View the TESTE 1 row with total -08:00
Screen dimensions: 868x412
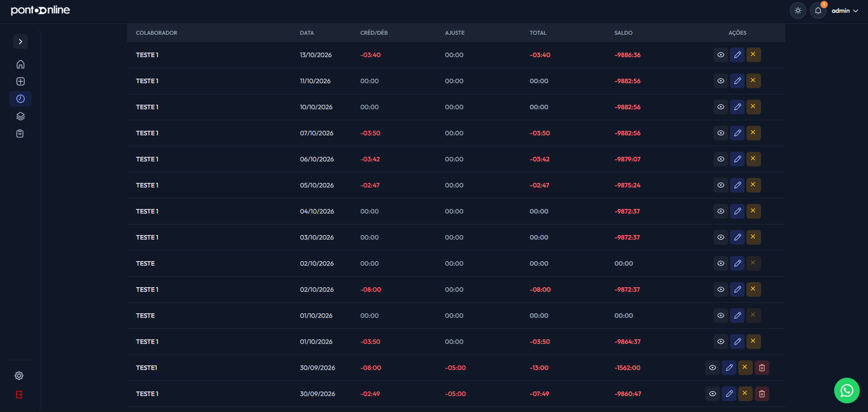pyautogui.click(x=721, y=289)
